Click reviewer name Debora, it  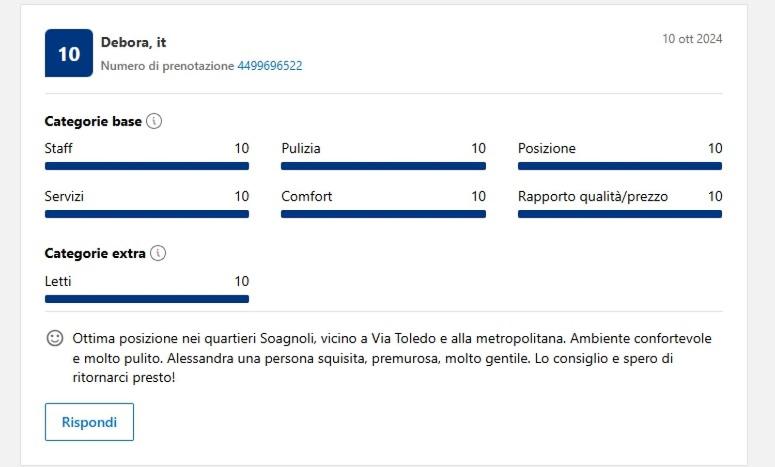click(134, 42)
